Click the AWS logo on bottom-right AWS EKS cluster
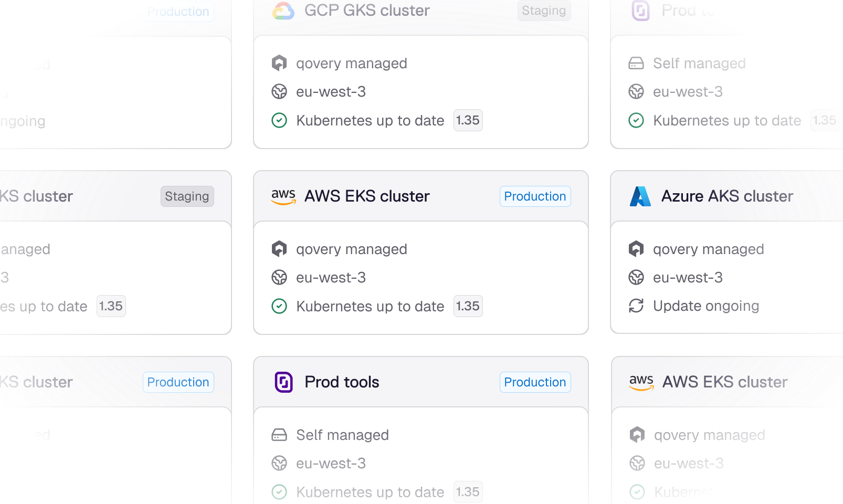 [641, 382]
